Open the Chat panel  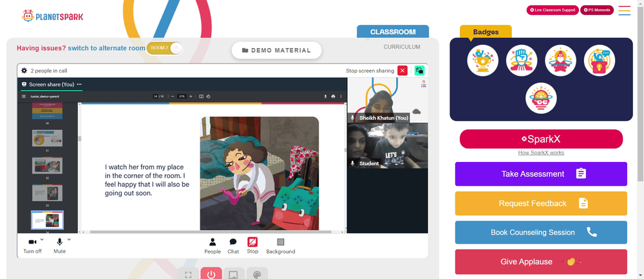(x=233, y=246)
